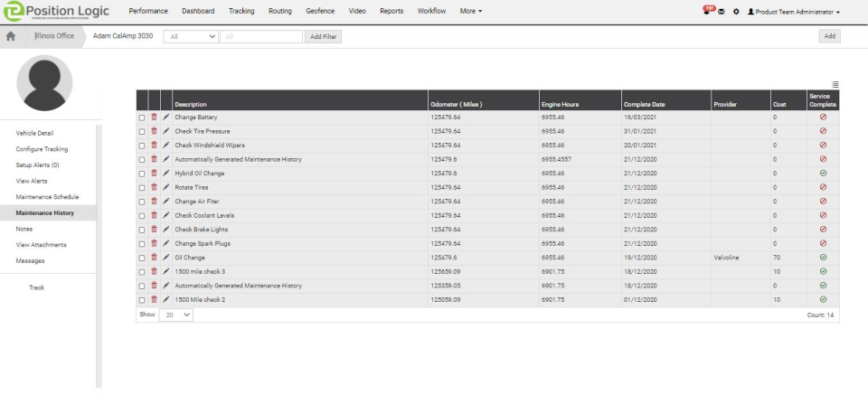
Task: Click the user avatar picture
Action: tap(44, 83)
